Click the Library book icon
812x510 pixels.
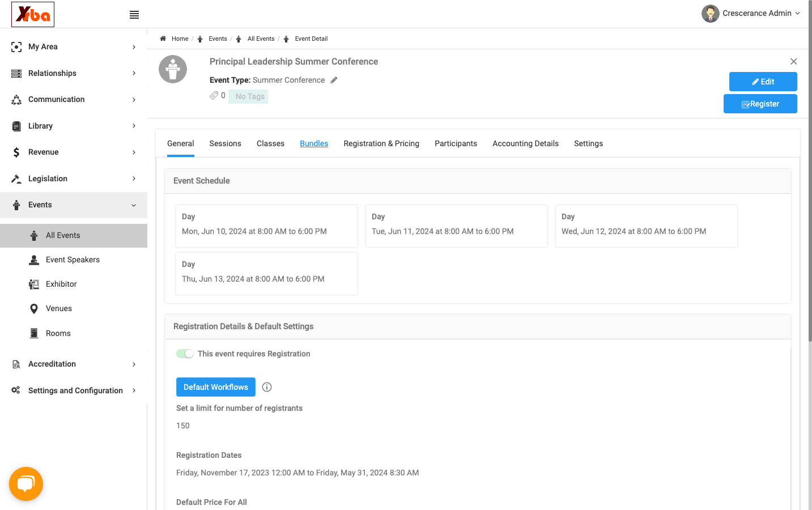[16, 126]
